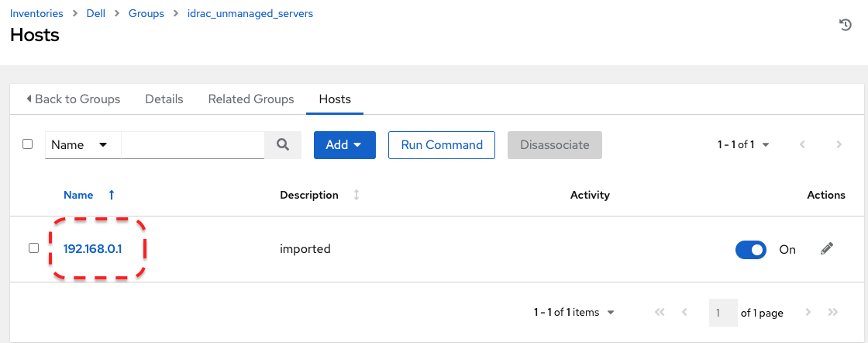Switch to Related Groups tab
This screenshot has height=343, width=868.
point(251,99)
